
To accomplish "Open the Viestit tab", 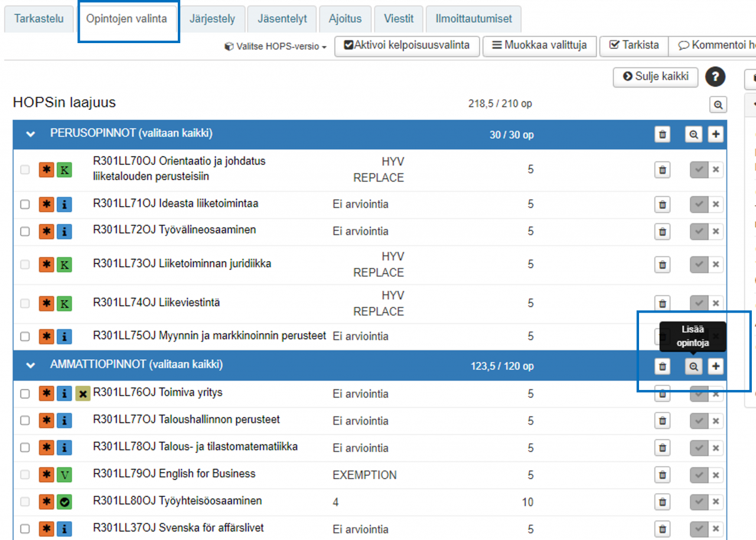I will coord(399,19).
